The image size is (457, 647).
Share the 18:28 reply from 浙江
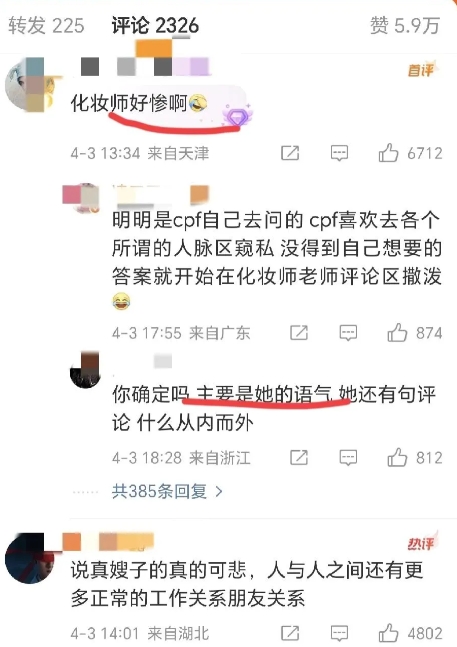pyautogui.click(x=299, y=457)
